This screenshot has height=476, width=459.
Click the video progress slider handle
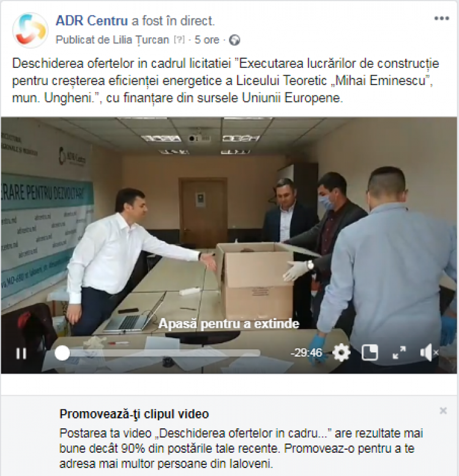tap(62, 353)
